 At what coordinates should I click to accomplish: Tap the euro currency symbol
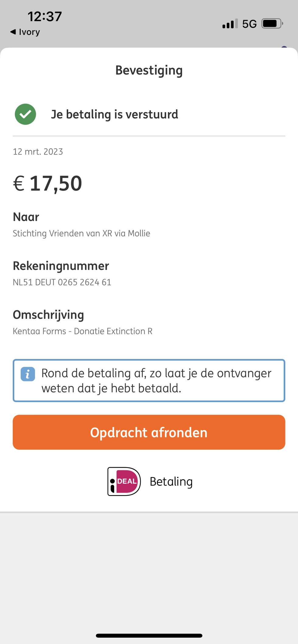point(19,184)
